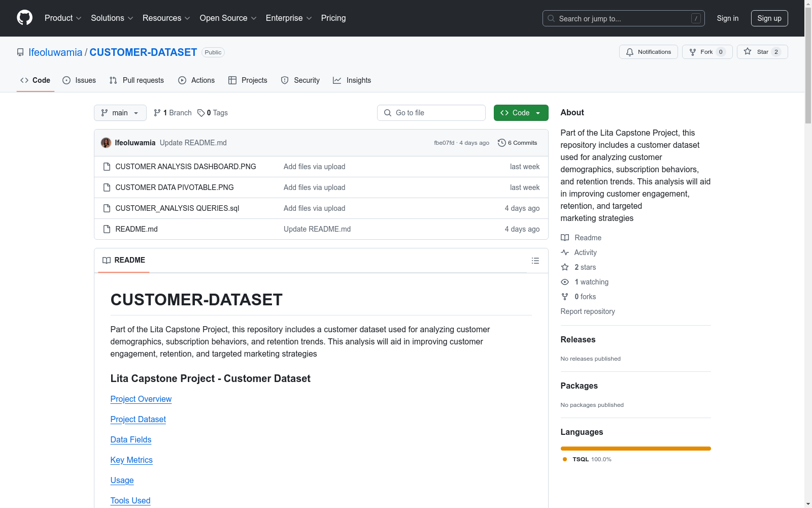
Task: View the 1 watching list
Action: coord(585,282)
